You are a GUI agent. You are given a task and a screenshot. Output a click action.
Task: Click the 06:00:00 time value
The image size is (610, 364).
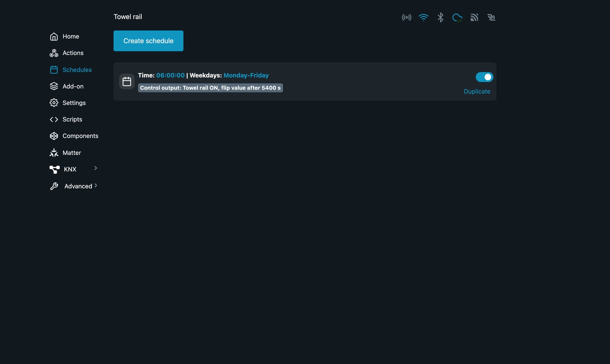point(170,75)
